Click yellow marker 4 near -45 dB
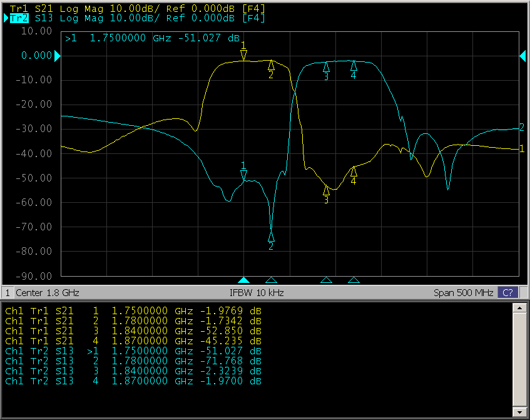Image resolution: width=530 pixels, height=420 pixels. tap(354, 172)
